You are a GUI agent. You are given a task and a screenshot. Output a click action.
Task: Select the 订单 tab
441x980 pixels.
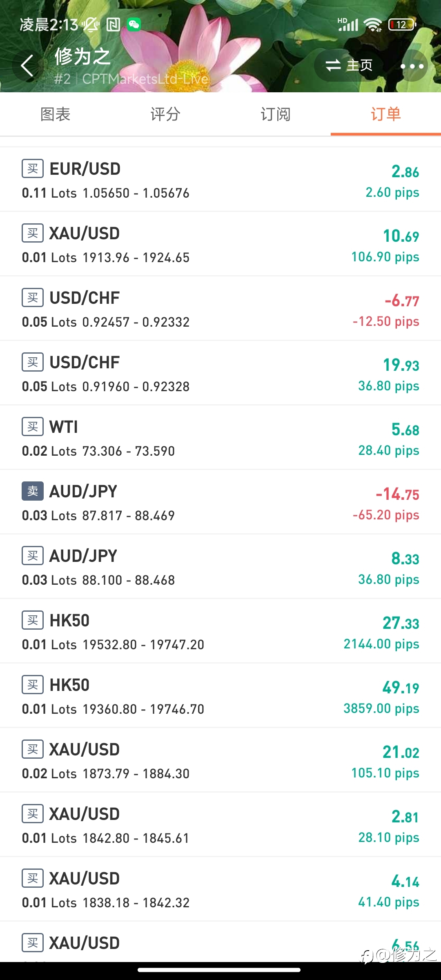click(386, 114)
